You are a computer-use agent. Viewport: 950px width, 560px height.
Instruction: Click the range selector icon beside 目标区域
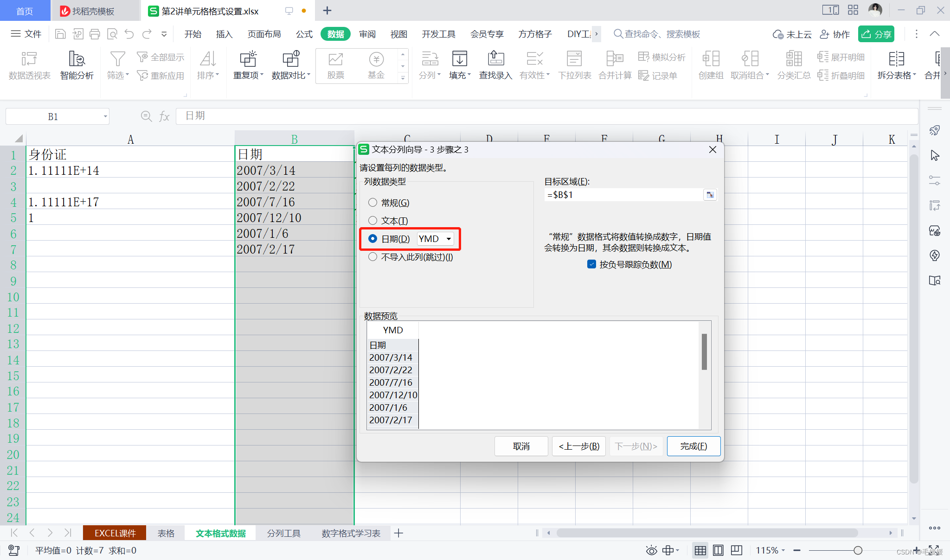[x=710, y=195]
